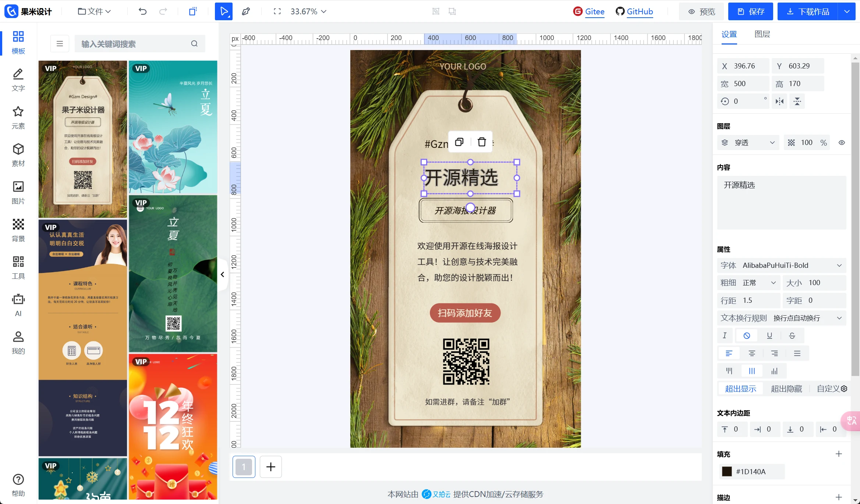
Task: Open the 文件 (file) menu
Action: pos(93,11)
